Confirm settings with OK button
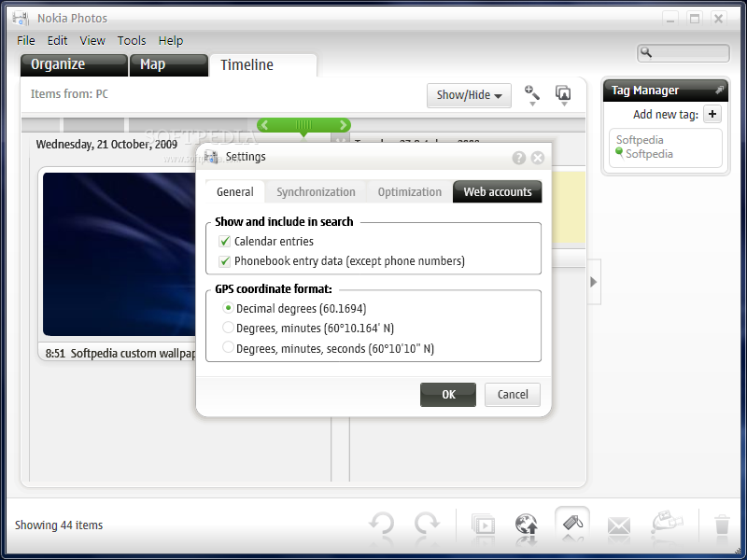Screen dimensions: 747x560 coord(448,394)
